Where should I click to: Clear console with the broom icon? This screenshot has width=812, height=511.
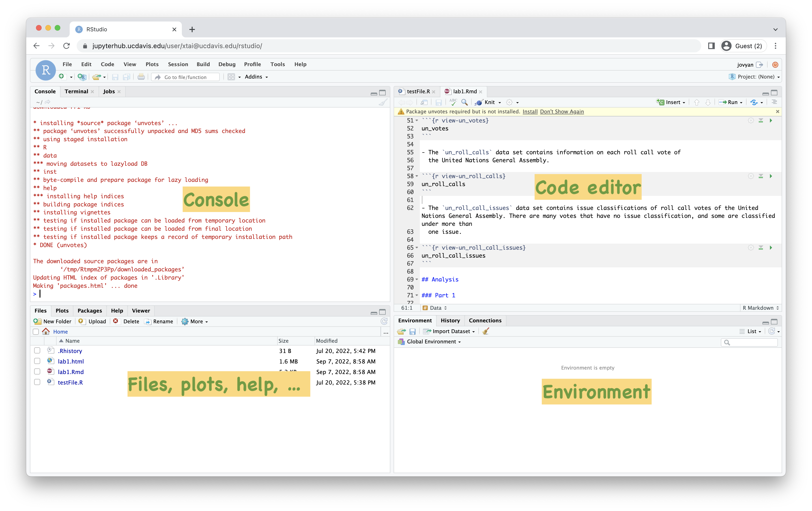coord(383,102)
